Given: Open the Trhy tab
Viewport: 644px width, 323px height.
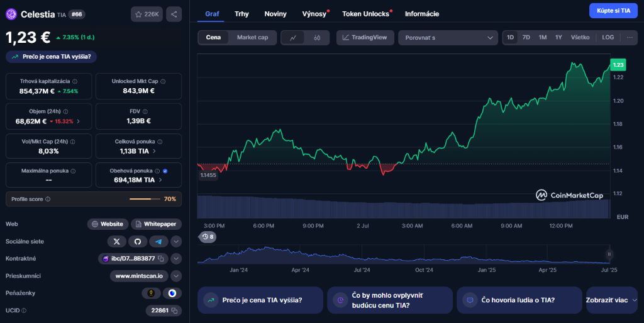Looking at the screenshot, I should (x=241, y=14).
